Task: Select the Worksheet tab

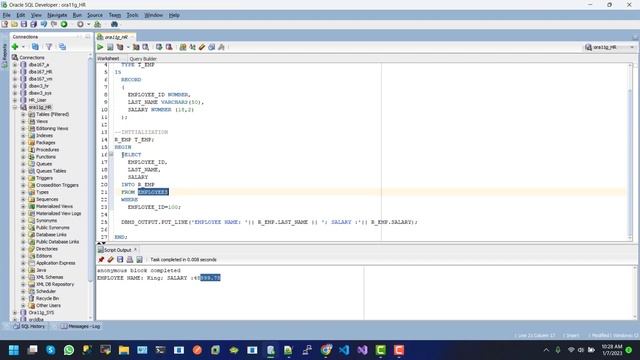Action: pos(108,59)
